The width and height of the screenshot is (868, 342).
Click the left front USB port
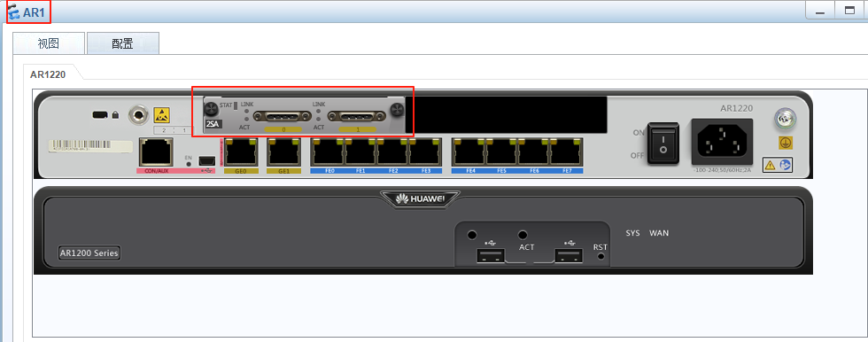click(x=490, y=256)
